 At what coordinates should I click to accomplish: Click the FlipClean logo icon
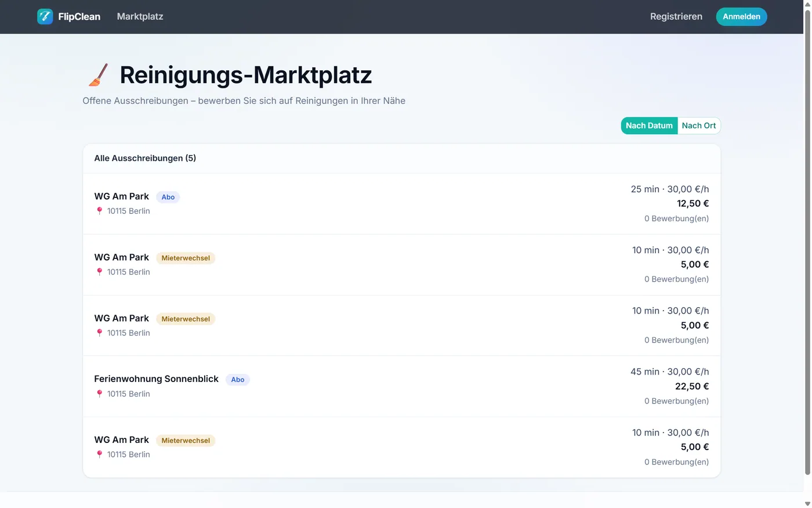[45, 17]
